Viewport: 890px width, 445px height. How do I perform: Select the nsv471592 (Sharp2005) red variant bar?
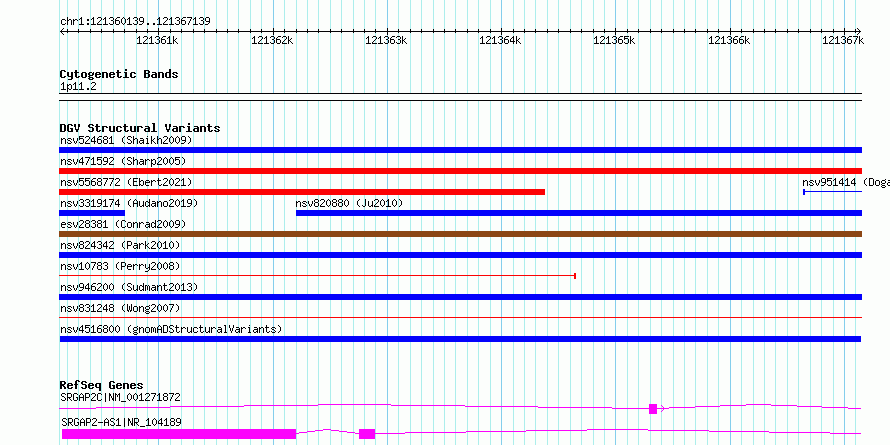tap(460, 171)
